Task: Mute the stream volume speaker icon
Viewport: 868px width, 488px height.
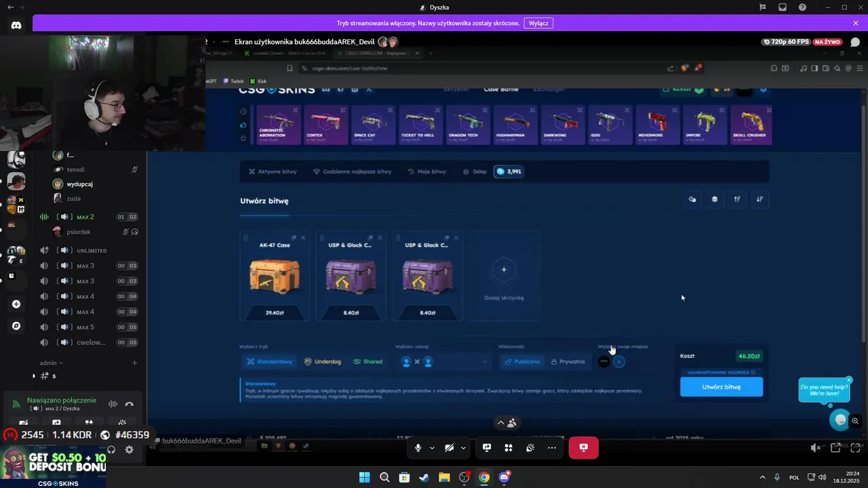Action: tap(816, 448)
